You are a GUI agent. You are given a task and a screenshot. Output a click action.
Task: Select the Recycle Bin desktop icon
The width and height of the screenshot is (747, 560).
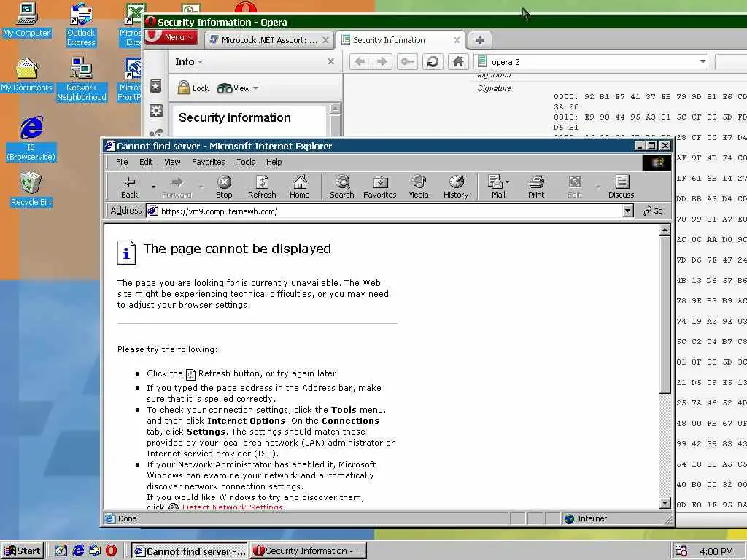[31, 190]
